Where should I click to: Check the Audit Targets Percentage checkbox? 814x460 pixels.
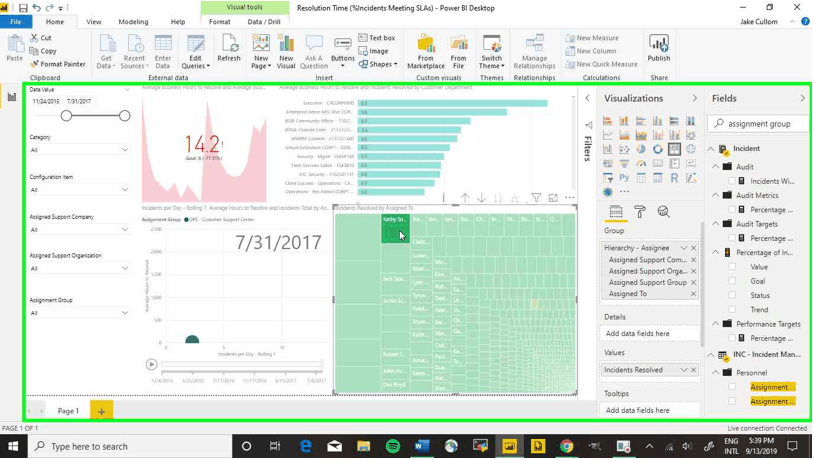[x=732, y=238]
